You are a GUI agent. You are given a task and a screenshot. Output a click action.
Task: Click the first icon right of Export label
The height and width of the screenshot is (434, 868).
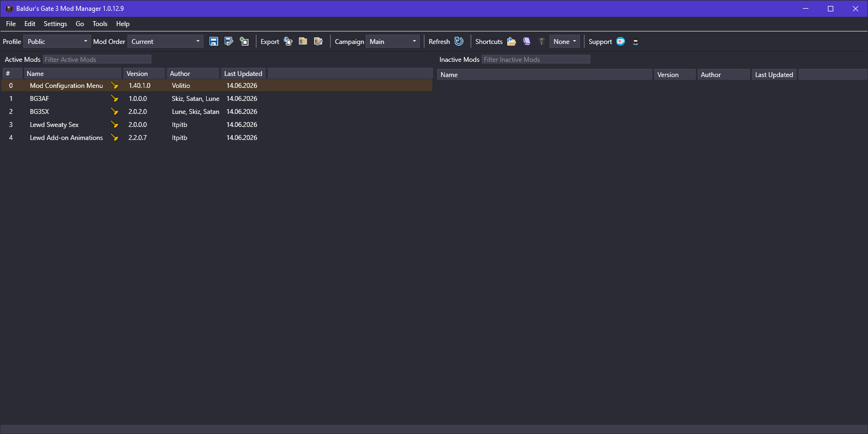(288, 41)
